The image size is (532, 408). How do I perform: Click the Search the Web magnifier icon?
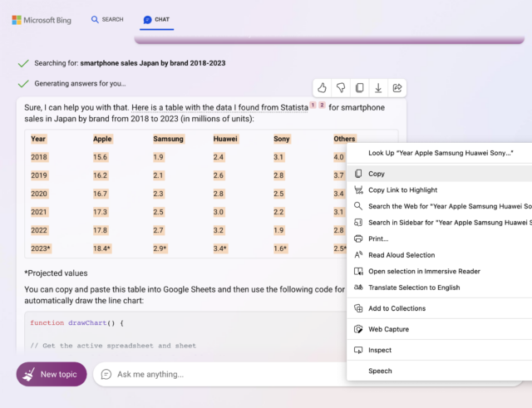click(358, 206)
